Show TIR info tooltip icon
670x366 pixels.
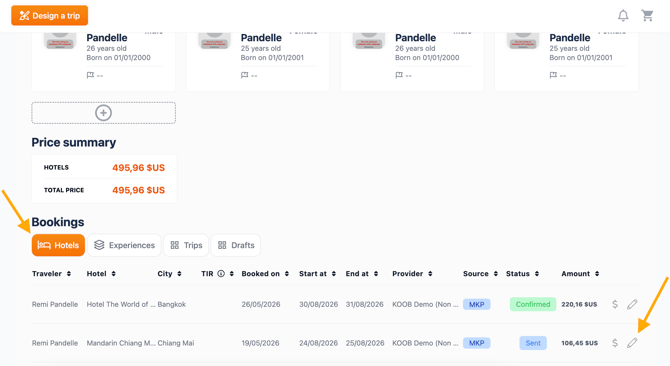click(221, 274)
